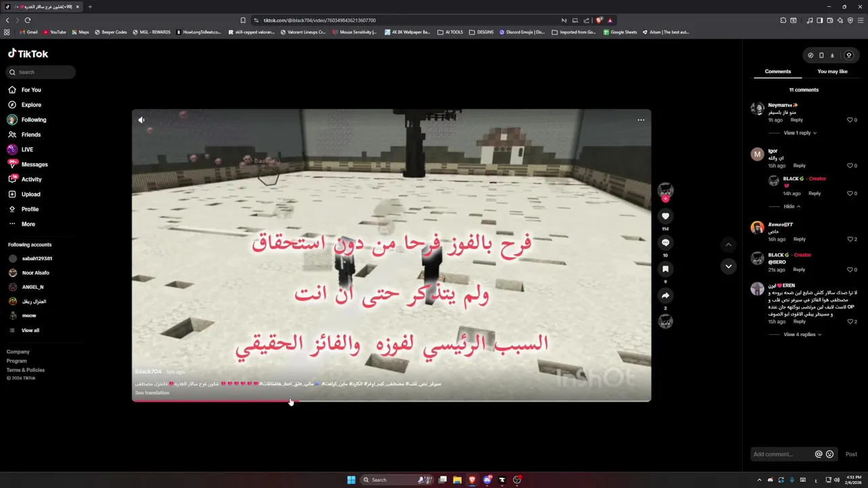868x488 pixels.
Task: Open the Company footer link
Action: point(18,352)
